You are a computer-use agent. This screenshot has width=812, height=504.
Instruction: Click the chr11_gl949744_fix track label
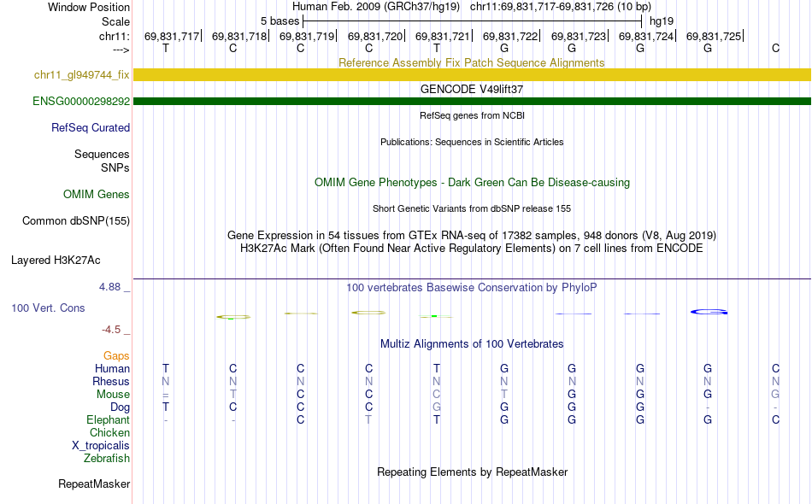[x=81, y=75]
